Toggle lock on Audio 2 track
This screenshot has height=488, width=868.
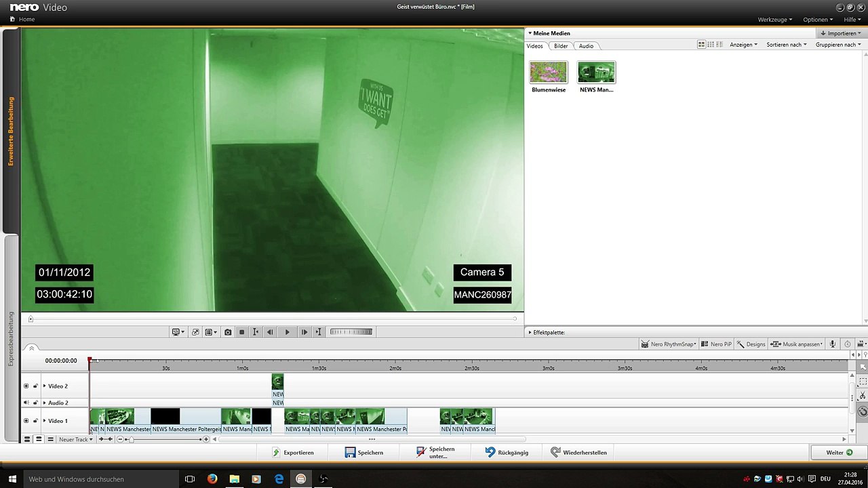35,403
